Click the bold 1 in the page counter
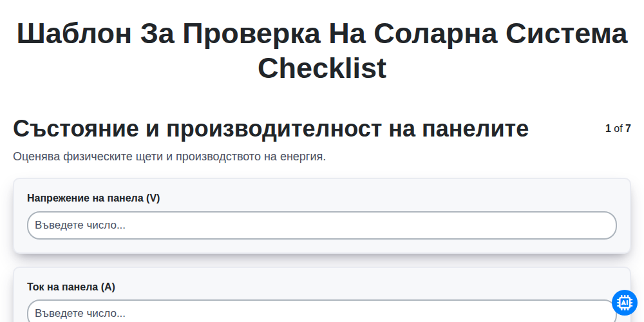Viewport: 644px width, 322px height. pos(609,129)
